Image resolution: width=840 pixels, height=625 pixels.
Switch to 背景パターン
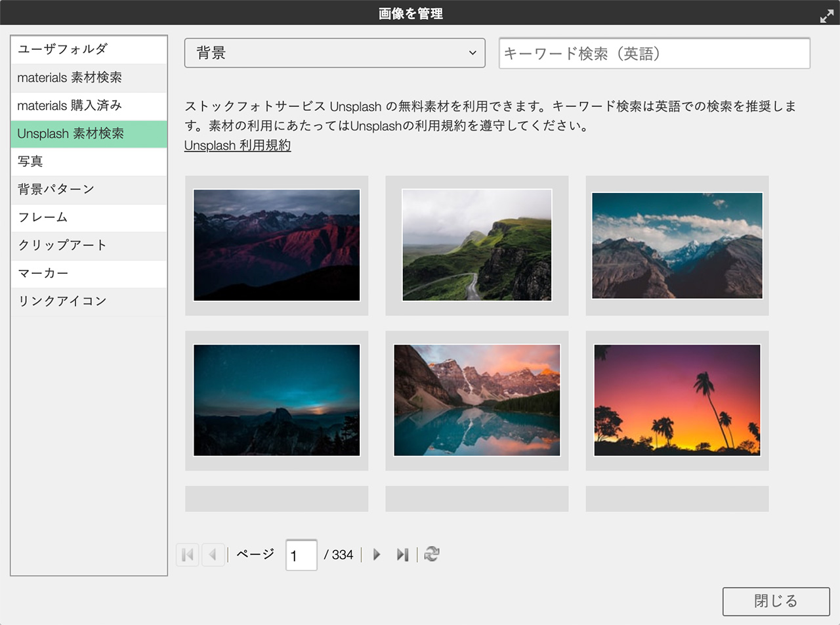(89, 190)
